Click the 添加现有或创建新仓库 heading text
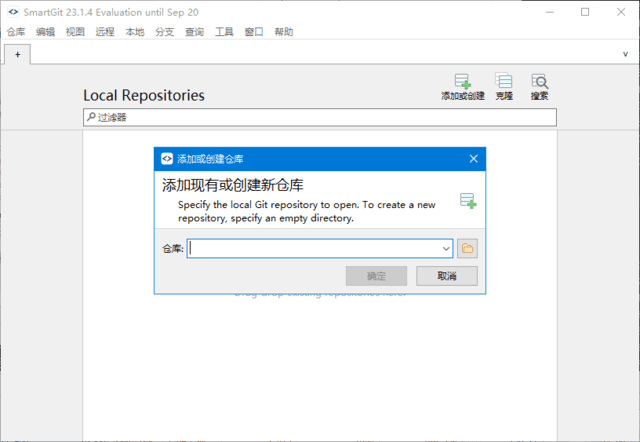Image resolution: width=640 pixels, height=442 pixels. 233,185
